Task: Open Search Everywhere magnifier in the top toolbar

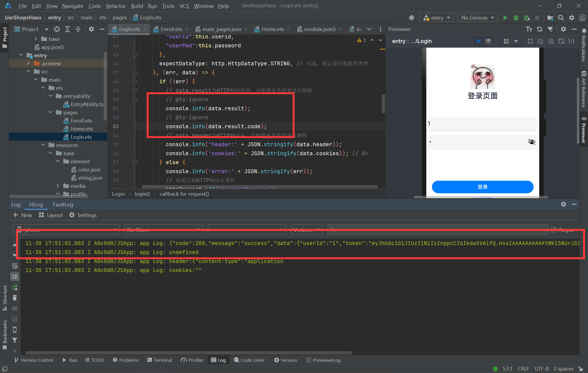Action: click(561, 18)
